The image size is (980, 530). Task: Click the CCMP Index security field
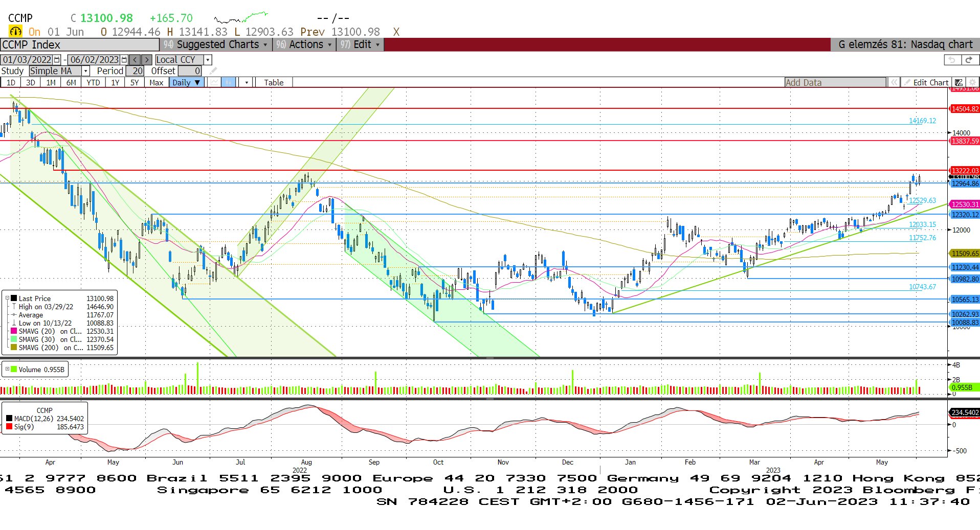(80, 44)
